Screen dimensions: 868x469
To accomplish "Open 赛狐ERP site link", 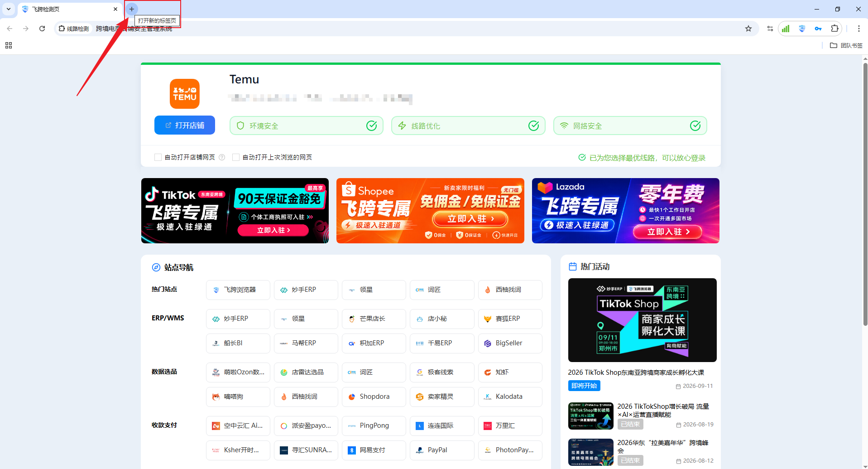I will pyautogui.click(x=510, y=319).
